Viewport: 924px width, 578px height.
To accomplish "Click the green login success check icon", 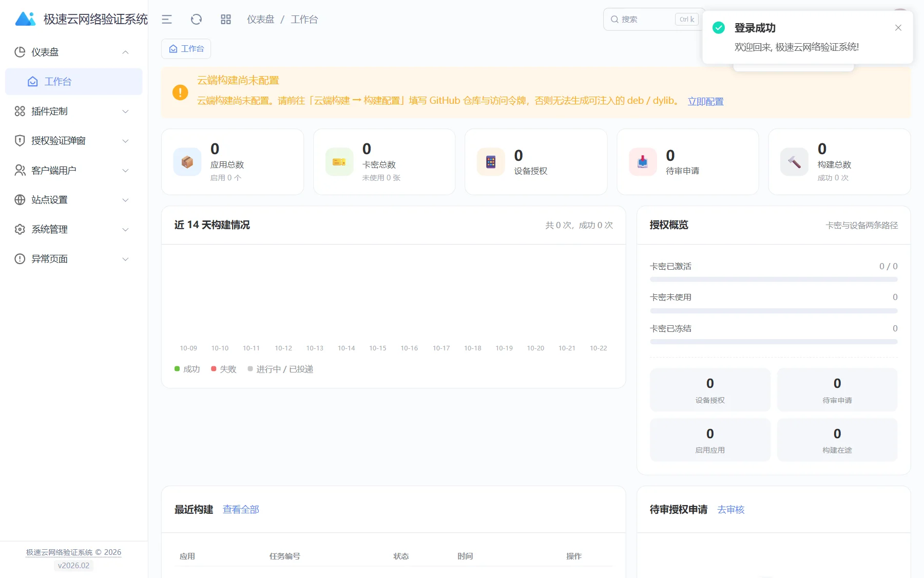I will 719,28.
